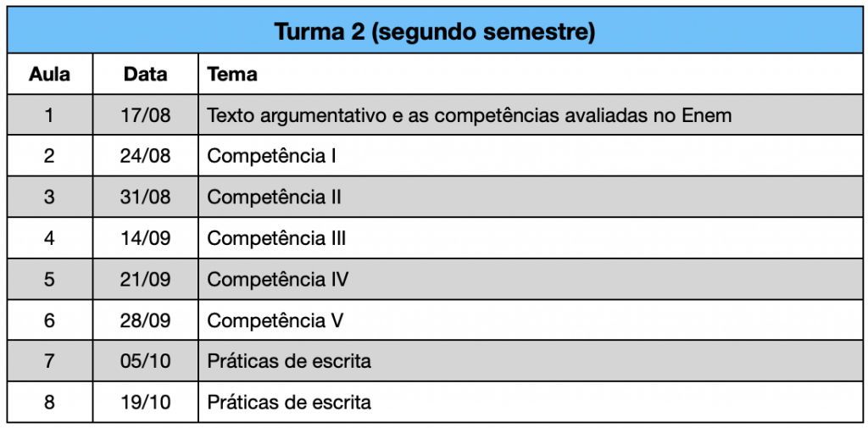Select the date cell 28/09

pos(146,320)
